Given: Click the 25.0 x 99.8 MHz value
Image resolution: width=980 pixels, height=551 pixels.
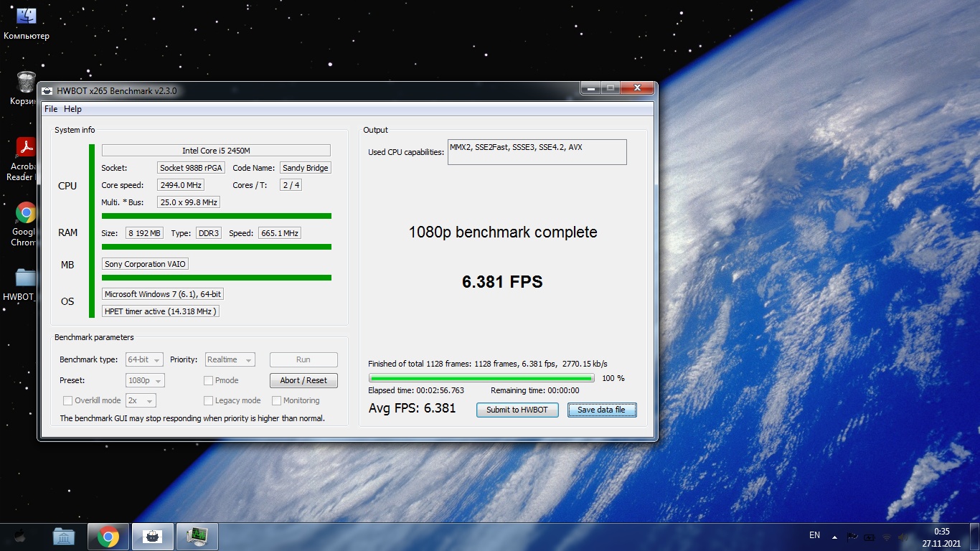Looking at the screenshot, I should 189,202.
